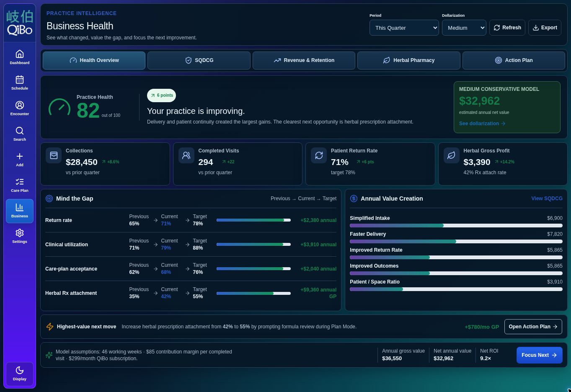Click the Annual Value Creation dollar icon
The image size is (571, 392).
tap(354, 199)
